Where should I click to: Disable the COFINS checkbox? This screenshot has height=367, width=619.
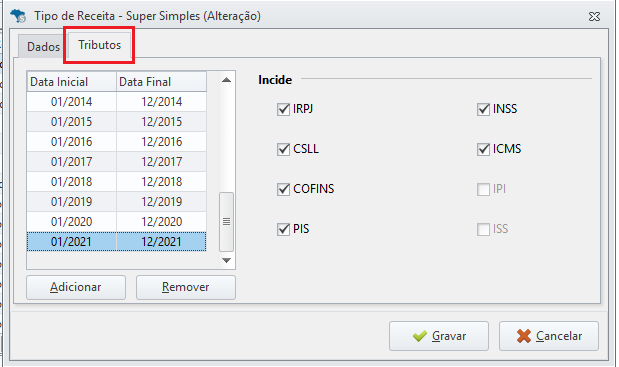point(283,189)
